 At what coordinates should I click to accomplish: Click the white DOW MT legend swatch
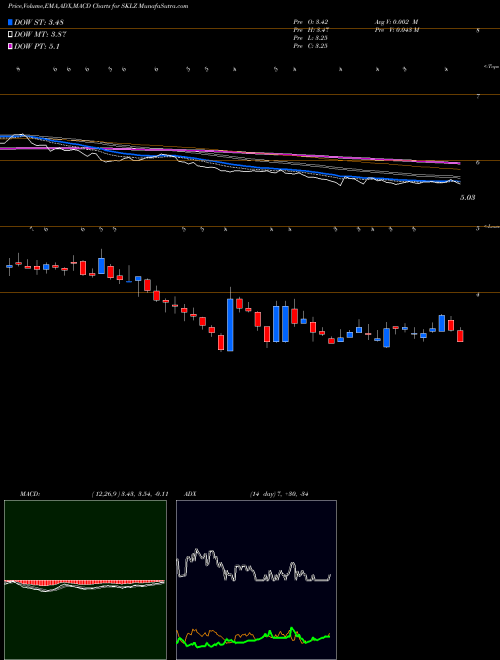tap(11, 35)
